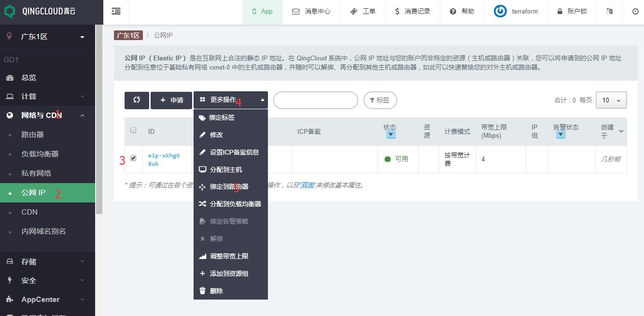Image resolution: width=644 pixels, height=316 pixels.
Task: Click 账户锁 lock icon
Action: (x=560, y=11)
